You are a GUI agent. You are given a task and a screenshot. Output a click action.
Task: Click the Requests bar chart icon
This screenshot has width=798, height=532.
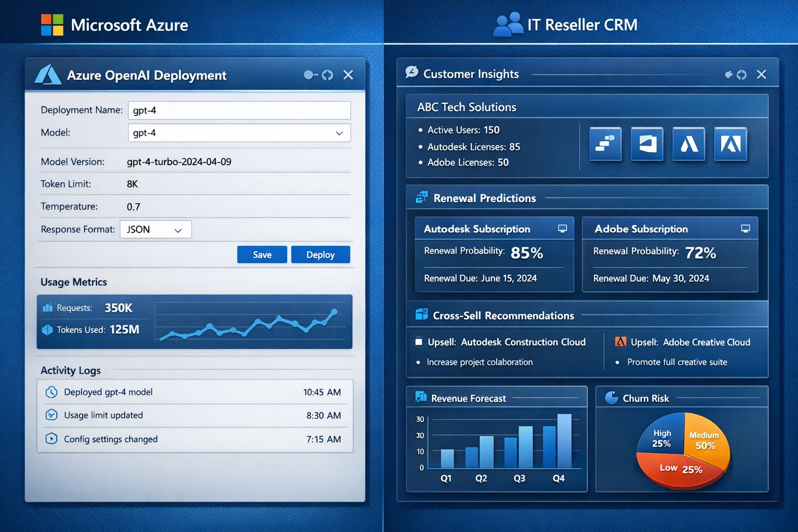tap(48, 308)
